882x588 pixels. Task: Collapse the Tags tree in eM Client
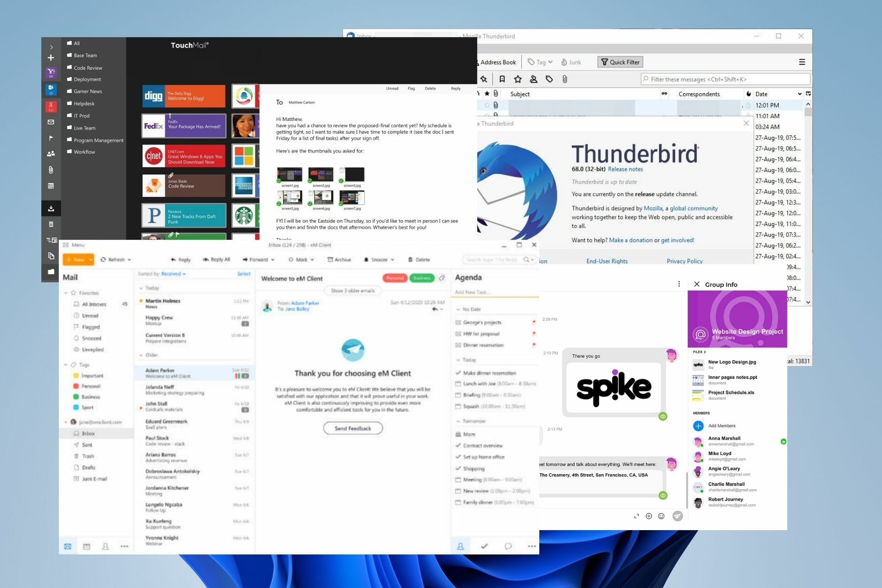(x=66, y=365)
